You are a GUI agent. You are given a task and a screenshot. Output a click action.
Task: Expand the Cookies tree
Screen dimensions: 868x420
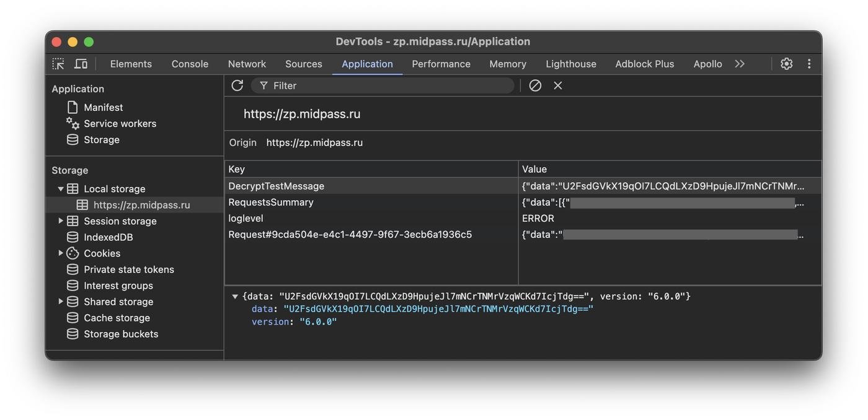[61, 253]
